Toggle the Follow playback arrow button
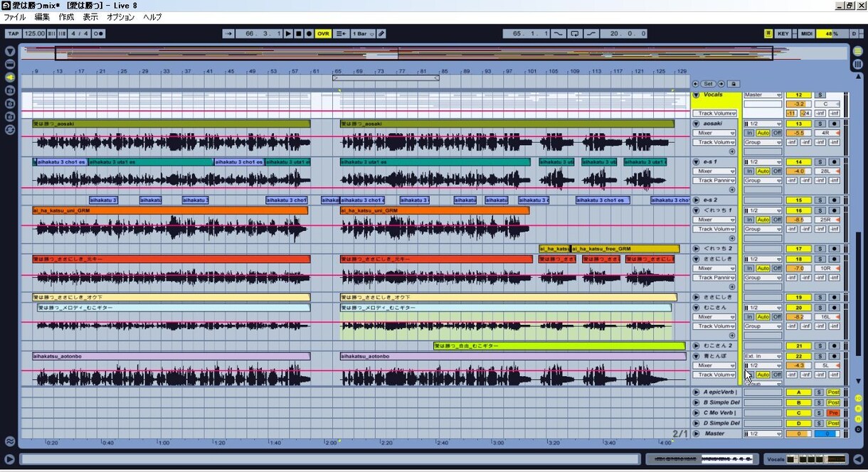The image size is (868, 472). [228, 33]
